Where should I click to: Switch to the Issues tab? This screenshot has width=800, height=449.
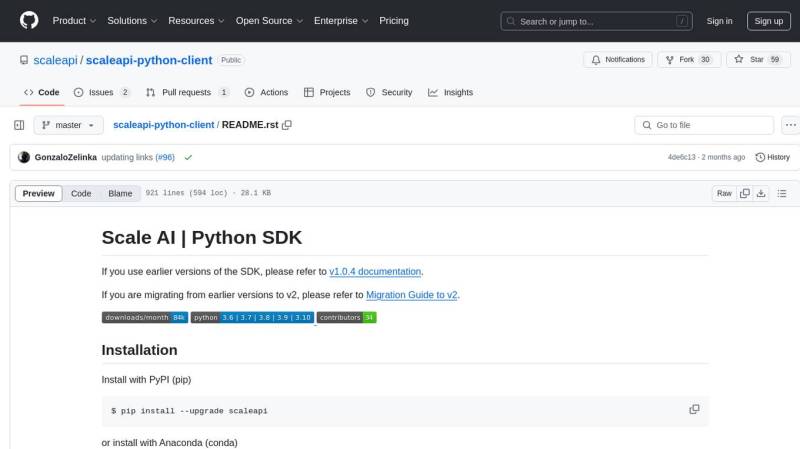click(102, 92)
